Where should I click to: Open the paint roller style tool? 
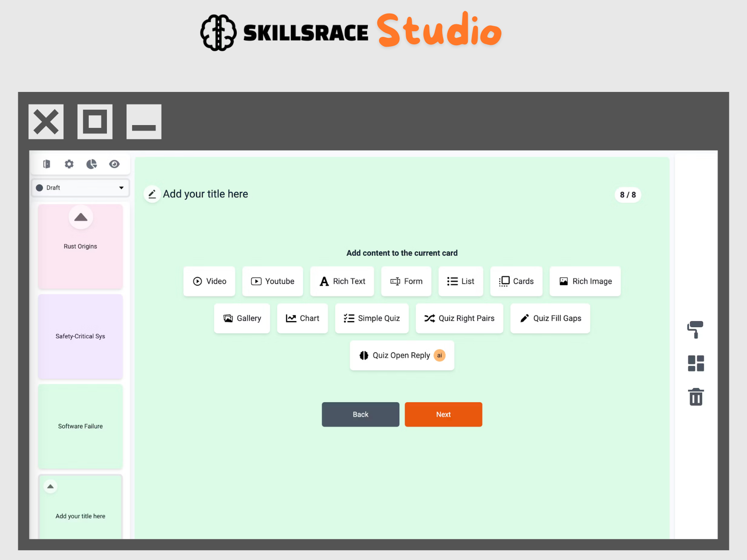(x=696, y=329)
